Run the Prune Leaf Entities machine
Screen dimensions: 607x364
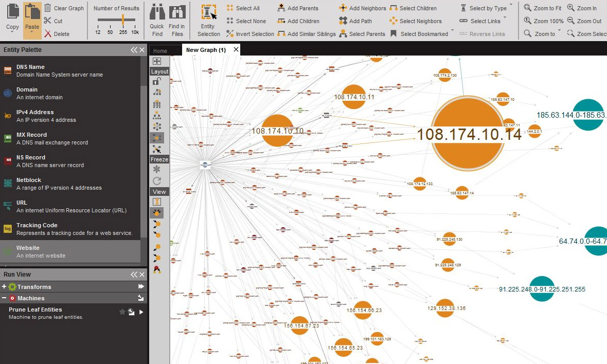point(141,312)
